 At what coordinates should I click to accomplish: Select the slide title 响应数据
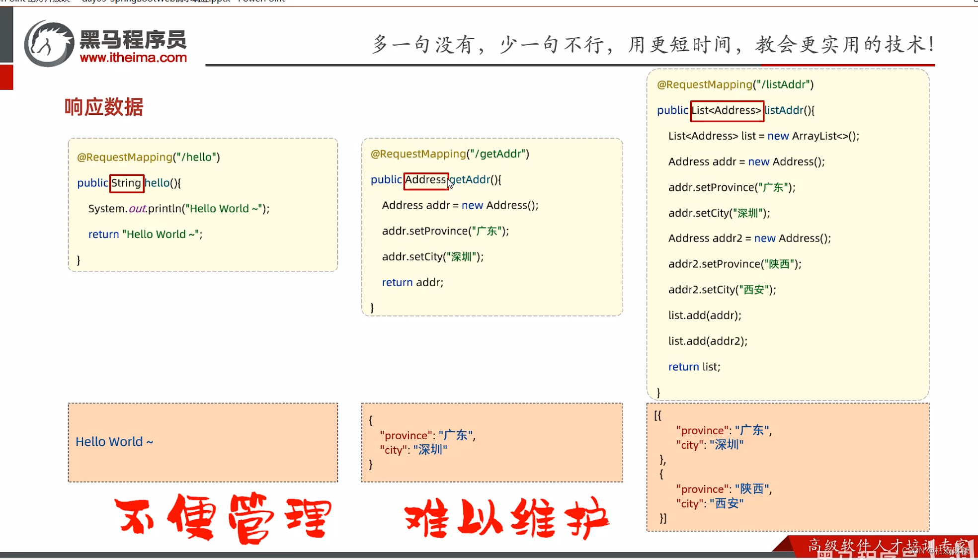pos(102,106)
